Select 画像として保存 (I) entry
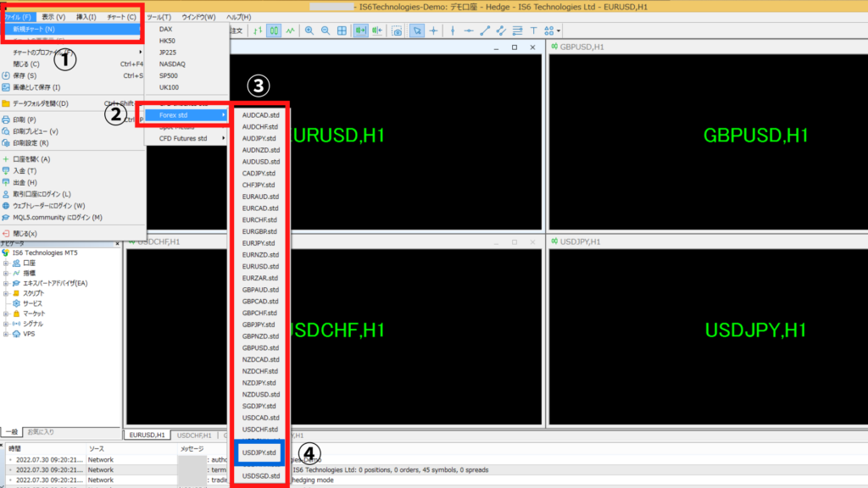 click(72, 87)
